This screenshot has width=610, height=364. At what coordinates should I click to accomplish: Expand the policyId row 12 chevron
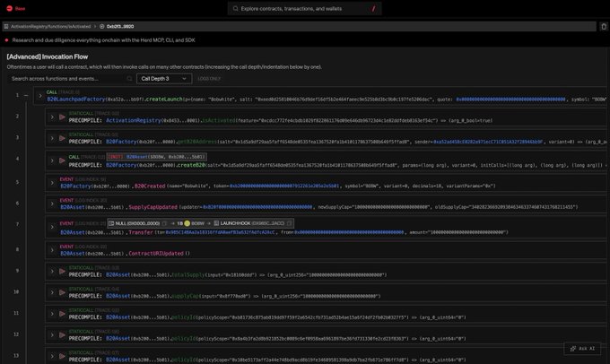(52, 334)
